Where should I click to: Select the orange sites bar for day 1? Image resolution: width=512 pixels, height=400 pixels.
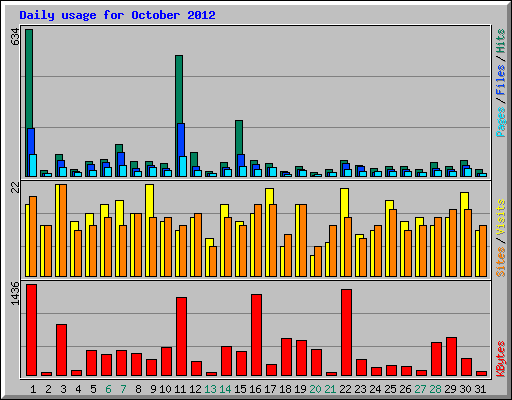tap(33, 236)
